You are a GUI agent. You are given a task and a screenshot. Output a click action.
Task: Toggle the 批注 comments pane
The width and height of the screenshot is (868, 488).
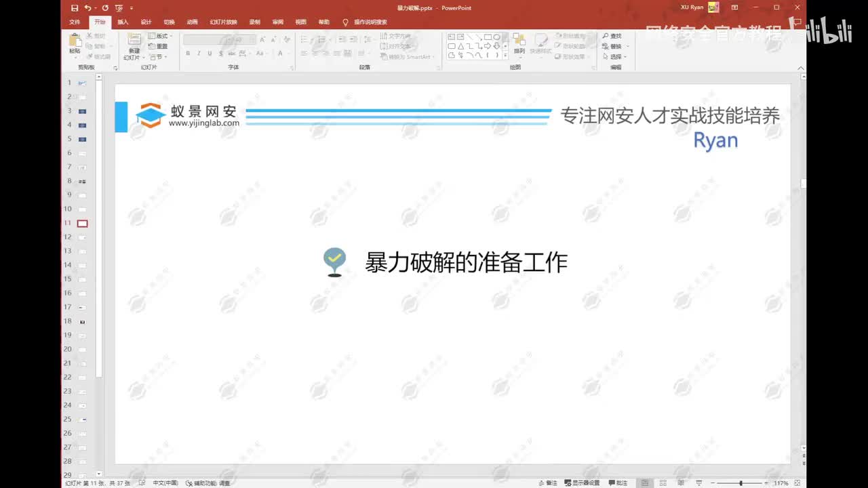pos(618,483)
